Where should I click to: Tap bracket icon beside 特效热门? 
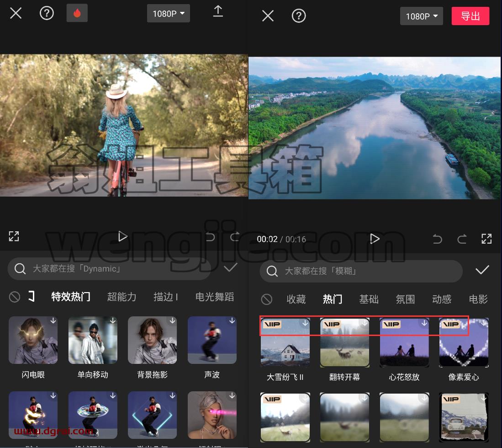(32, 296)
